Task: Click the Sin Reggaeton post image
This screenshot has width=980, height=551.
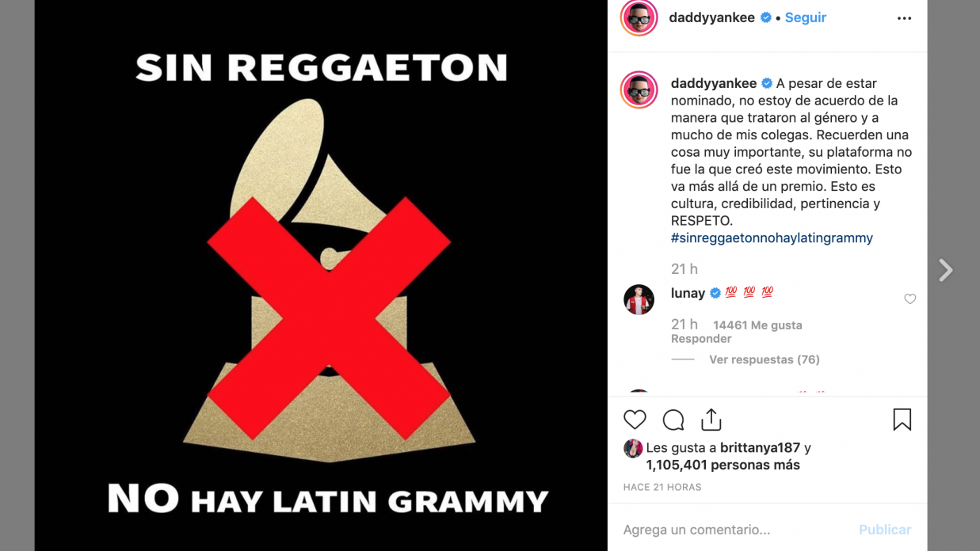Action: pyautogui.click(x=321, y=275)
